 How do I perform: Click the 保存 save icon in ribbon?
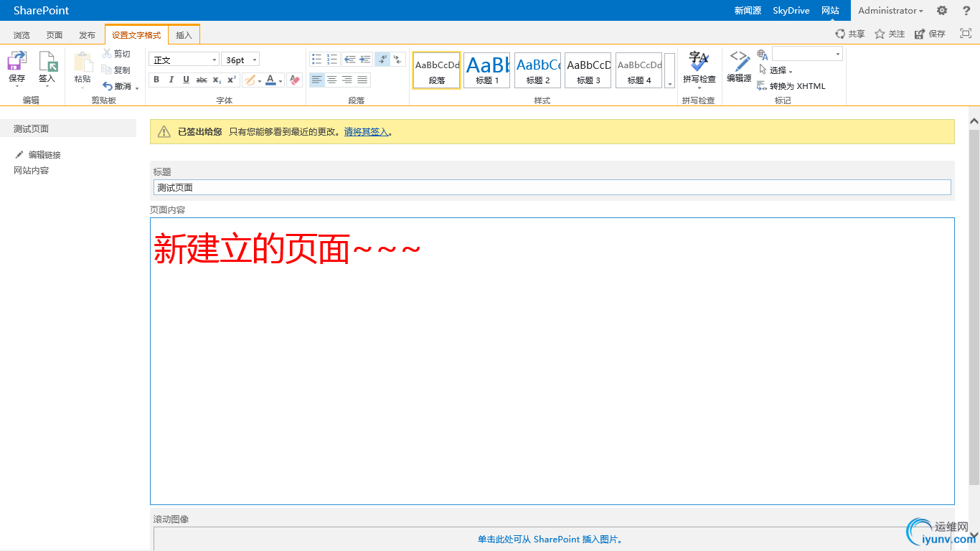pyautogui.click(x=17, y=62)
